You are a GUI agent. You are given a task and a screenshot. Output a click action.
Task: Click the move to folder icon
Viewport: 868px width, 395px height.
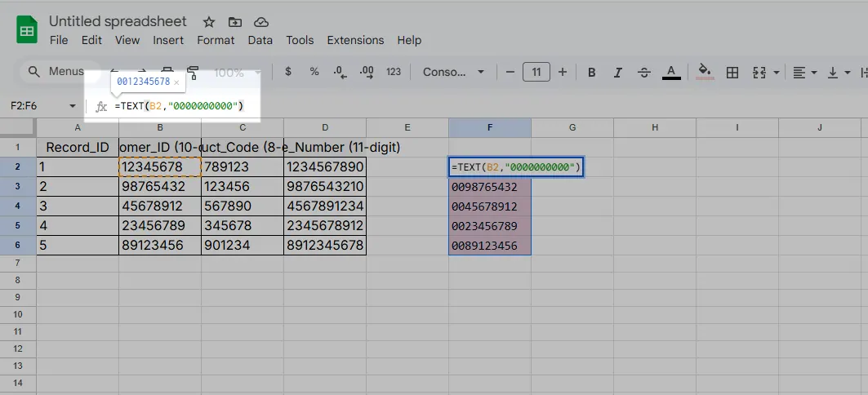coord(235,22)
